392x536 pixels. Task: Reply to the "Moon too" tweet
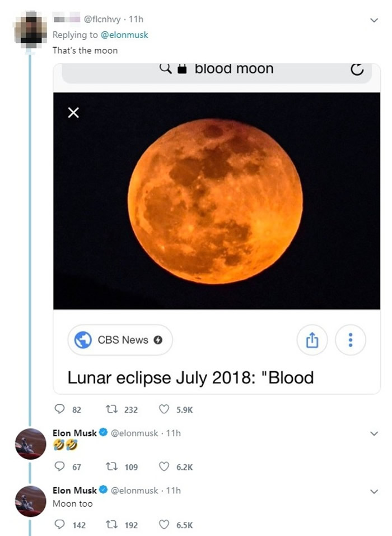59,525
